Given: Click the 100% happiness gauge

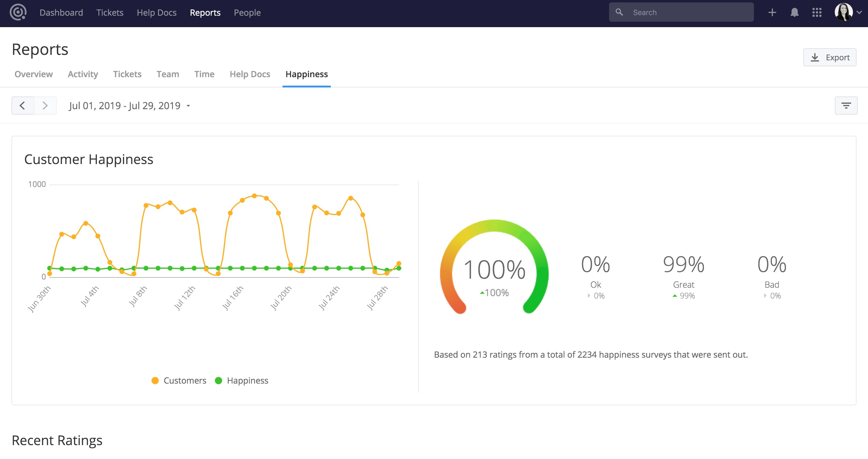Looking at the screenshot, I should pos(494,269).
